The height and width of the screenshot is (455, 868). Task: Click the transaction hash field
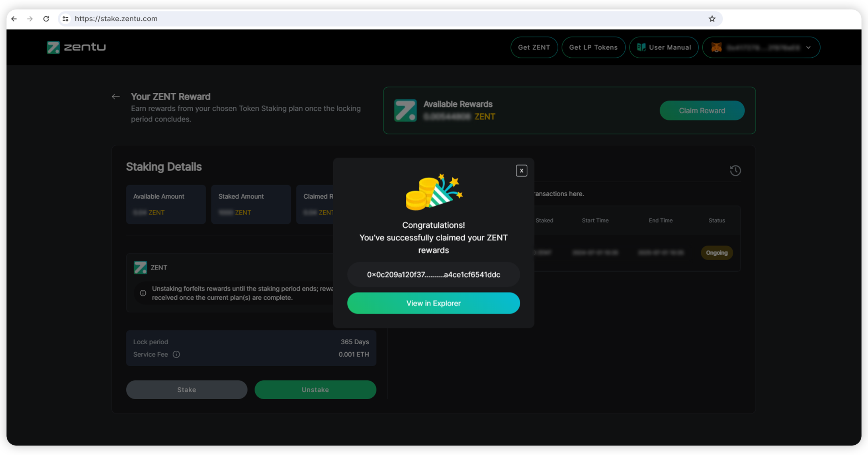[433, 274]
